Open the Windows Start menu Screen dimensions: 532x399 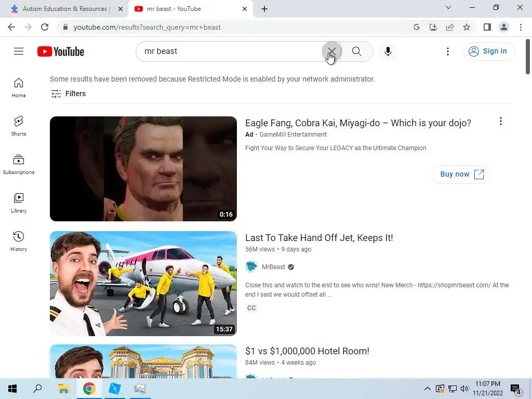[x=12, y=389]
